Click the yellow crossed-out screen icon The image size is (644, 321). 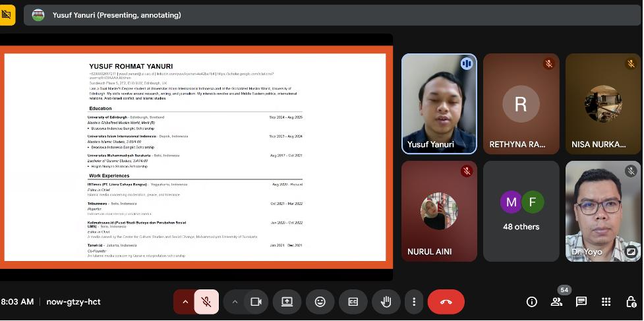point(7,14)
